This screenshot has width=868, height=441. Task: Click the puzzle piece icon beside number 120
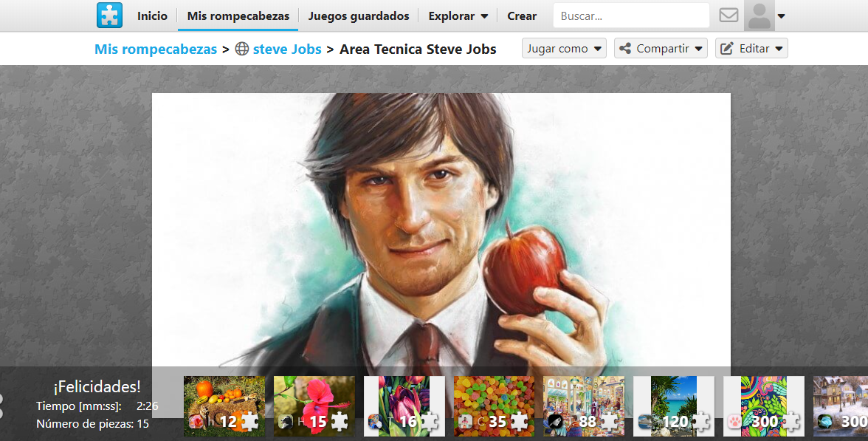click(x=700, y=422)
